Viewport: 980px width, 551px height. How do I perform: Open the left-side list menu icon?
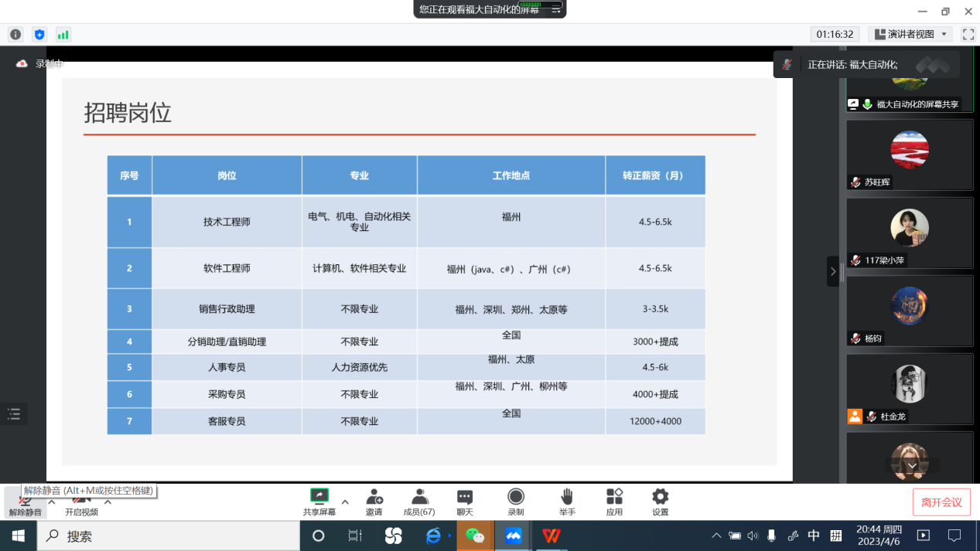pyautogui.click(x=14, y=414)
